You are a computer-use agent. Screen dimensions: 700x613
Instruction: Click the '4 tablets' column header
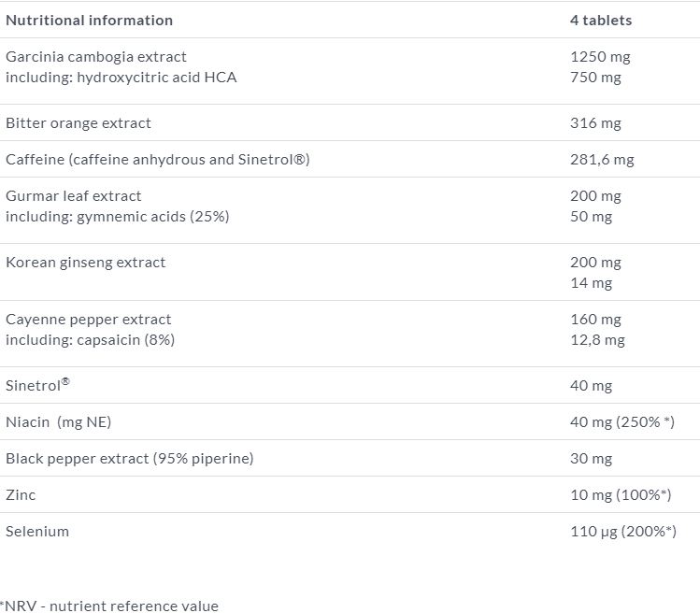(601, 20)
